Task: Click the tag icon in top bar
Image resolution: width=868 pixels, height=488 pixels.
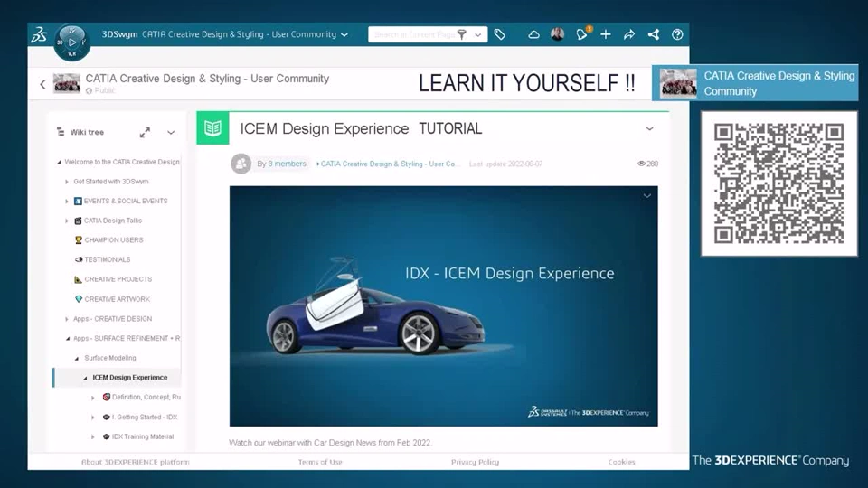Action: pos(500,34)
